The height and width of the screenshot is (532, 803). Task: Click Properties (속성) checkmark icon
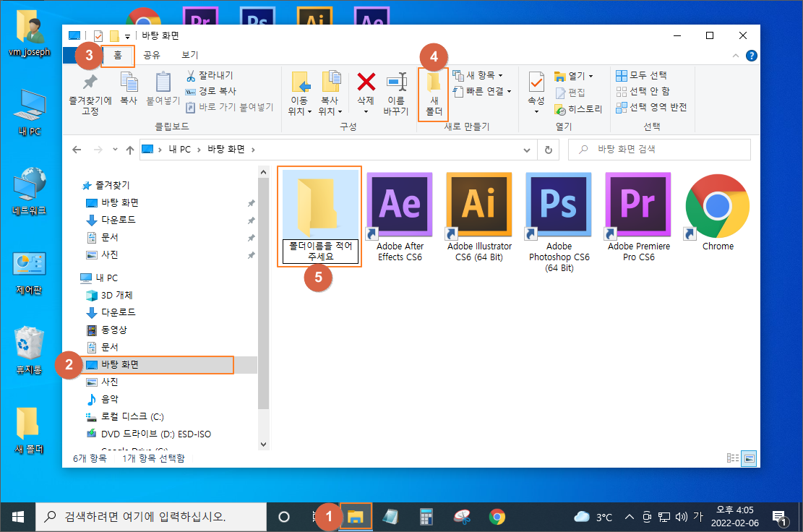coord(536,82)
